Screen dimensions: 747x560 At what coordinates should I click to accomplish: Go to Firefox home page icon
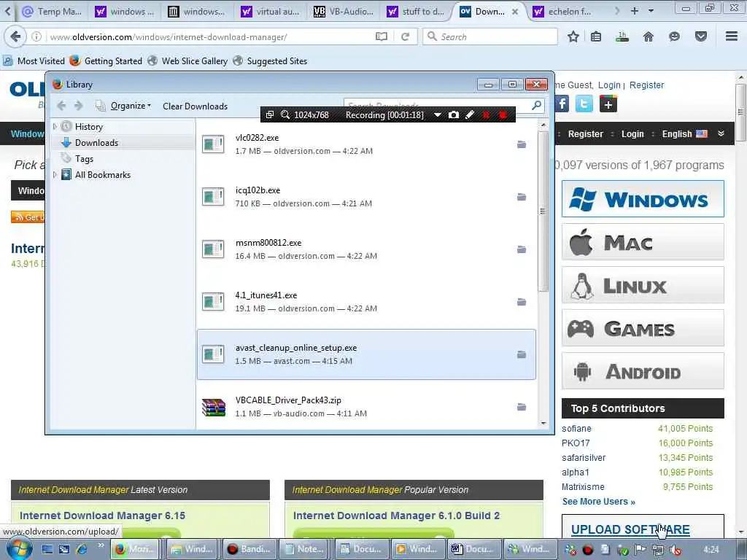pyautogui.click(x=648, y=36)
